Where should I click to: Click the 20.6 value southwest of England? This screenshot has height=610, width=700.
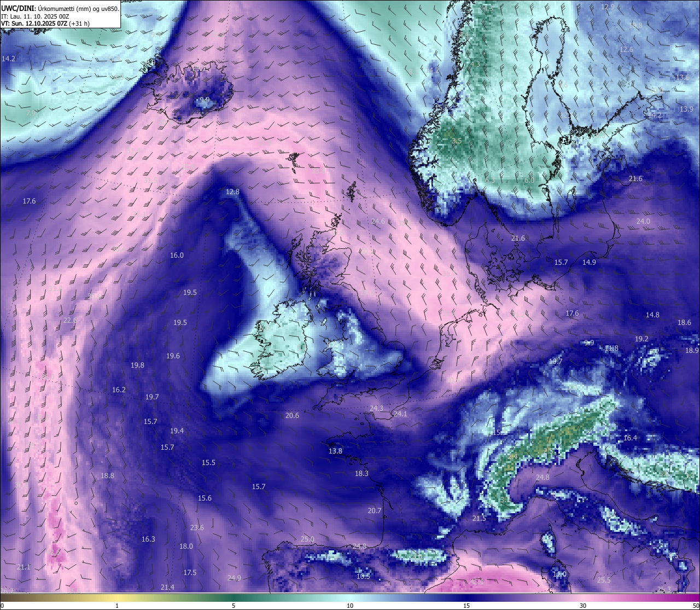(292, 416)
